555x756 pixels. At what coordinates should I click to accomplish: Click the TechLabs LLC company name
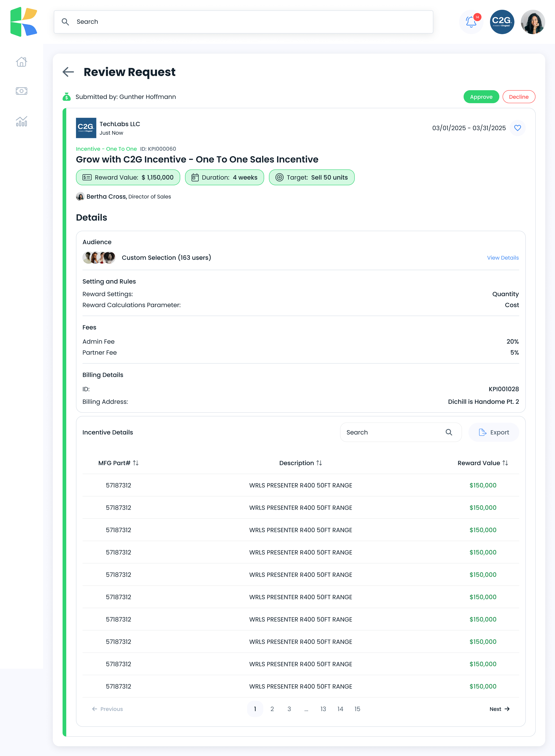click(x=120, y=124)
